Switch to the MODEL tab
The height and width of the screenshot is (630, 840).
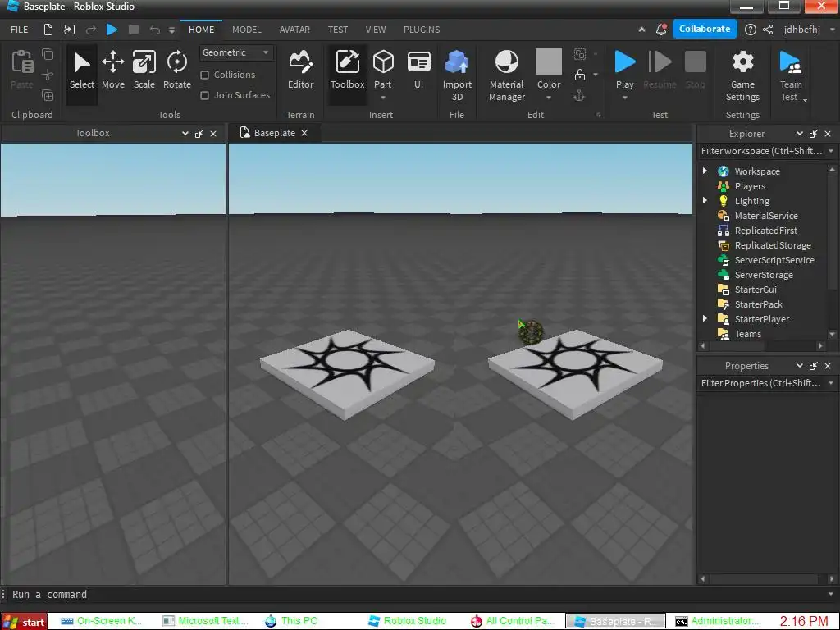pyautogui.click(x=246, y=30)
